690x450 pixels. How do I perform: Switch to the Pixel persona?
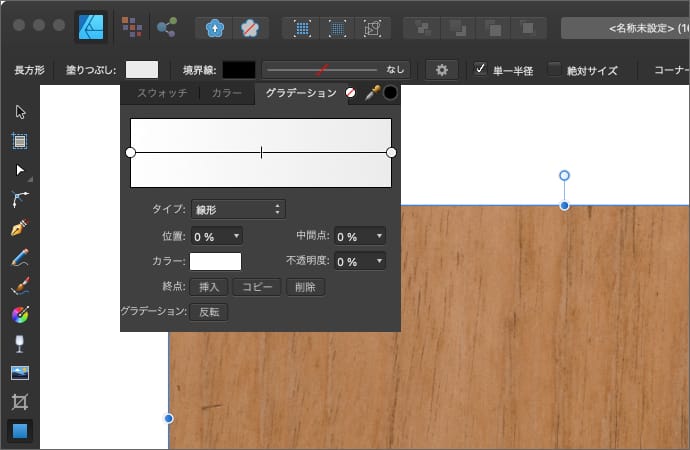pyautogui.click(x=130, y=27)
